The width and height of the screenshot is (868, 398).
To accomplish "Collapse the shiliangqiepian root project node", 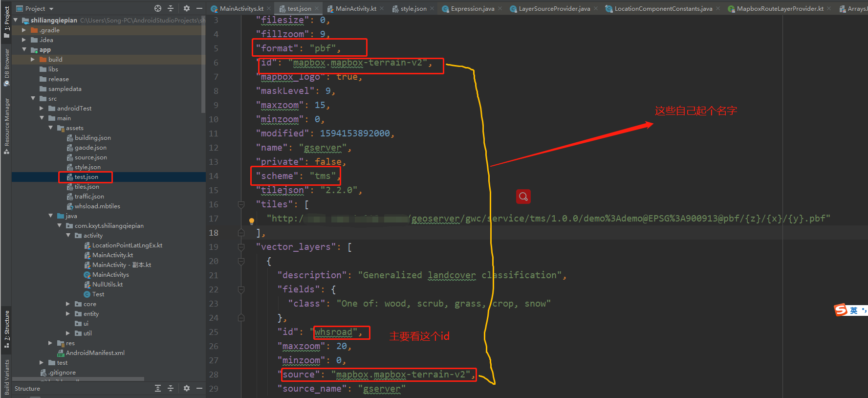I will (x=16, y=20).
